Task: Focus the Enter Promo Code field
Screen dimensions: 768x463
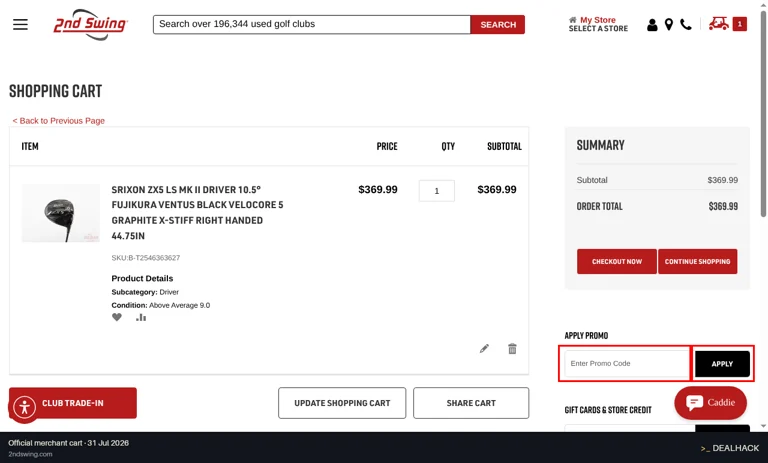Action: (626, 364)
